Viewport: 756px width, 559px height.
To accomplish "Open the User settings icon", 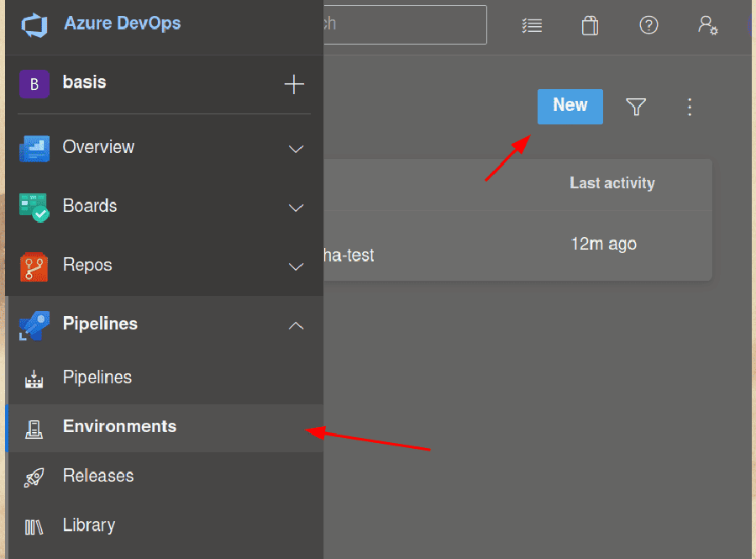I will pos(708,25).
